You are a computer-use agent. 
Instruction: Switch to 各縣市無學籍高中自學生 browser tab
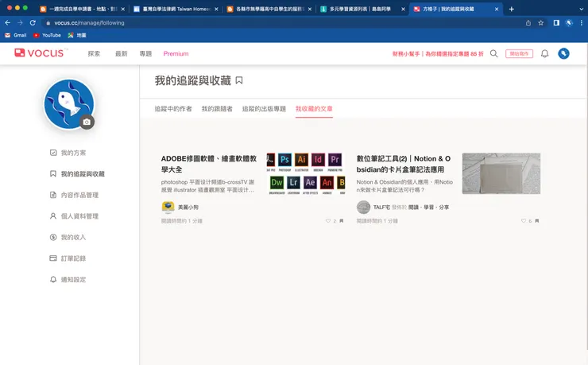pyautogui.click(x=269, y=9)
